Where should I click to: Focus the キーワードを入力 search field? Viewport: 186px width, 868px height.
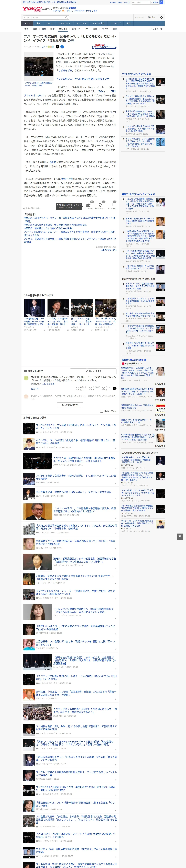coord(44,18)
